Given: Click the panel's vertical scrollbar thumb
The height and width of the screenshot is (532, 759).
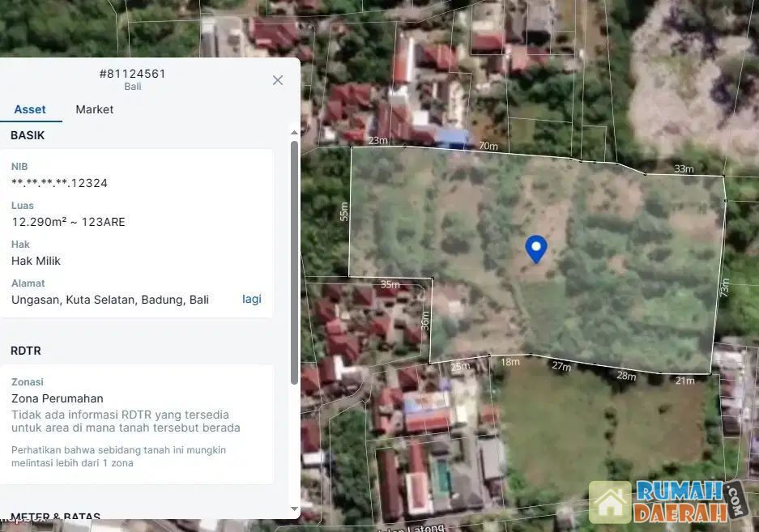Looking at the screenshot, I should (294, 259).
